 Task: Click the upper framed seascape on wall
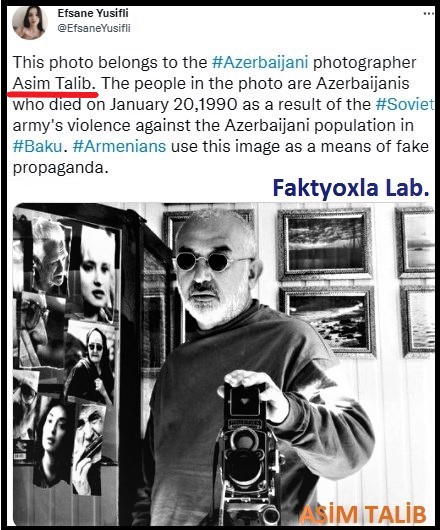click(x=325, y=245)
